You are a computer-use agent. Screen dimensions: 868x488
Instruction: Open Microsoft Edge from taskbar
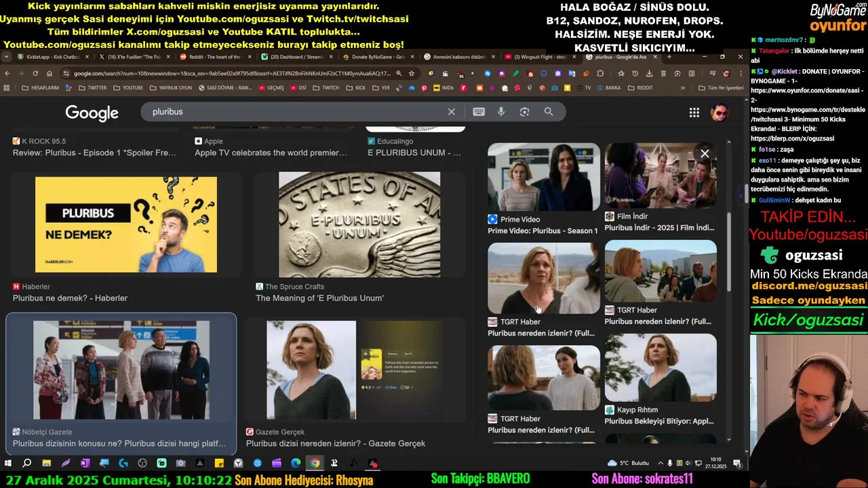click(x=296, y=464)
